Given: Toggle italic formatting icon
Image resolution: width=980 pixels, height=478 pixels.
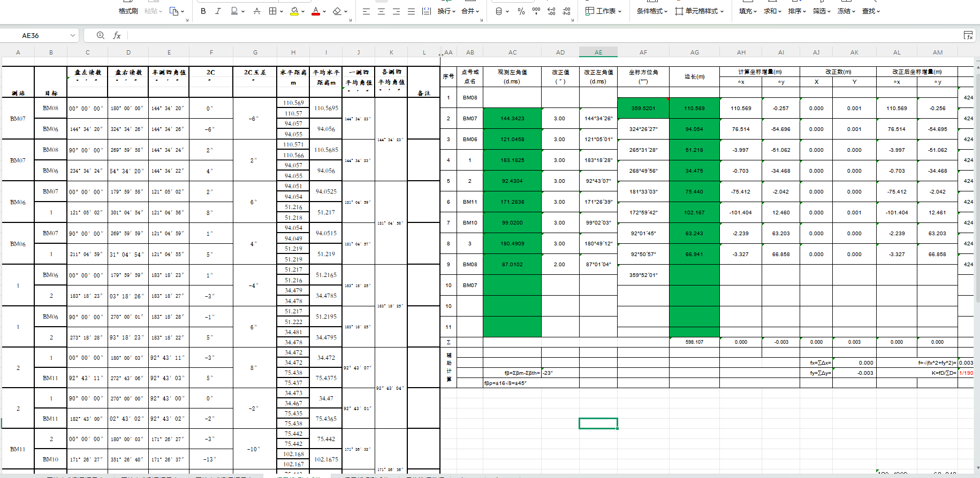Looking at the screenshot, I should click(x=218, y=11).
